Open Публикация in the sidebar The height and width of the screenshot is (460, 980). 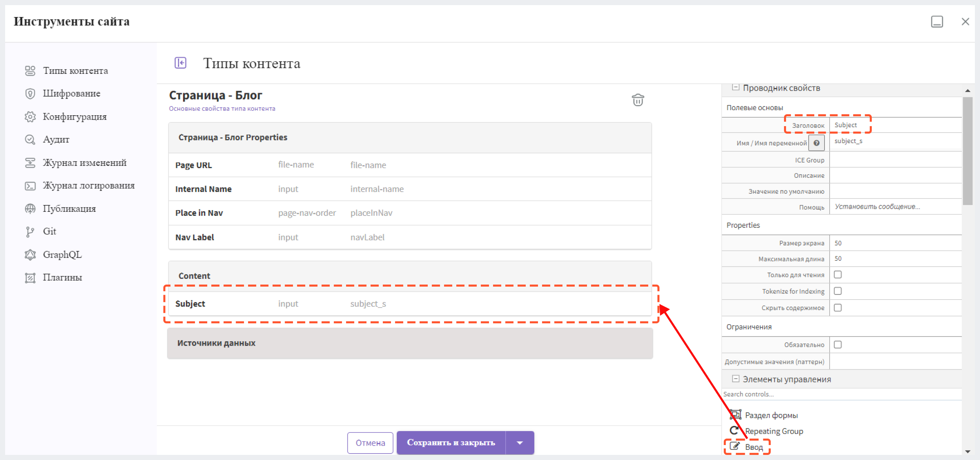69,209
